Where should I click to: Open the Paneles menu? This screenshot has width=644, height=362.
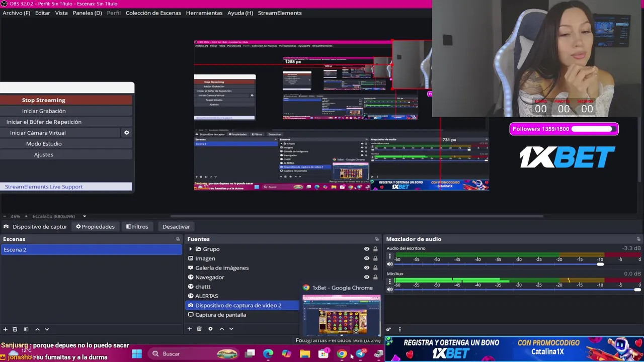pos(87,13)
